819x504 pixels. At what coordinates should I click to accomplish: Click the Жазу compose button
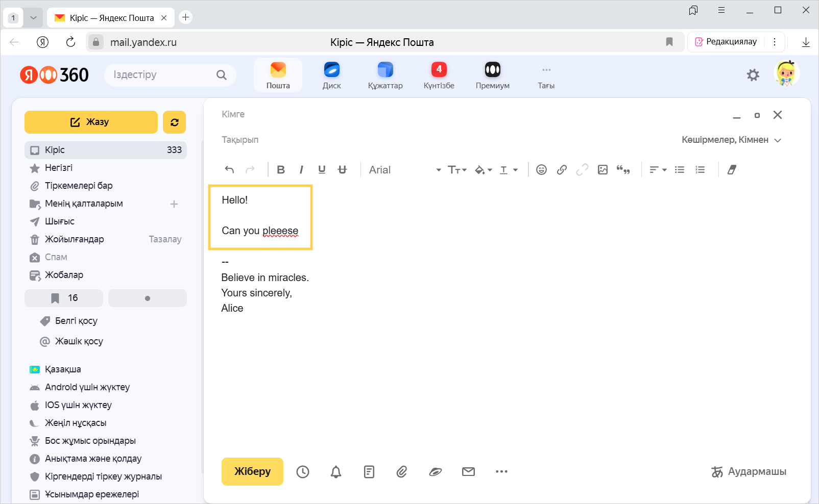[91, 122]
